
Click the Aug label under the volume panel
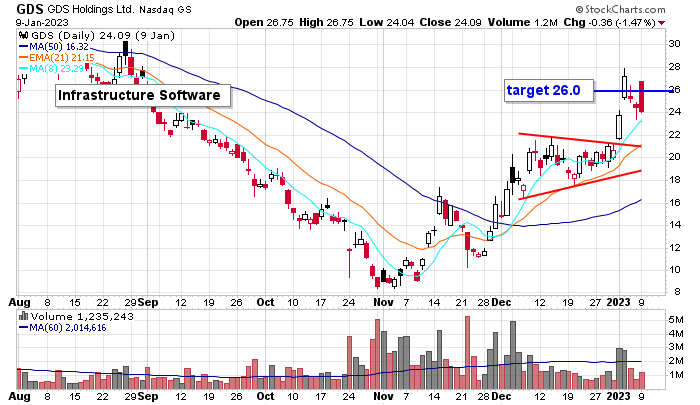coord(19,396)
